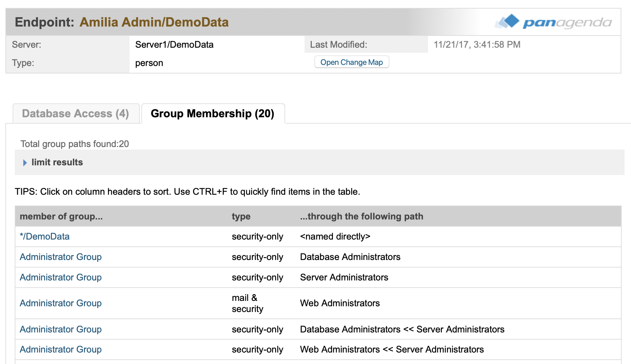This screenshot has height=364, width=631.
Task: Click the 'limit results' label text
Action: 57,162
